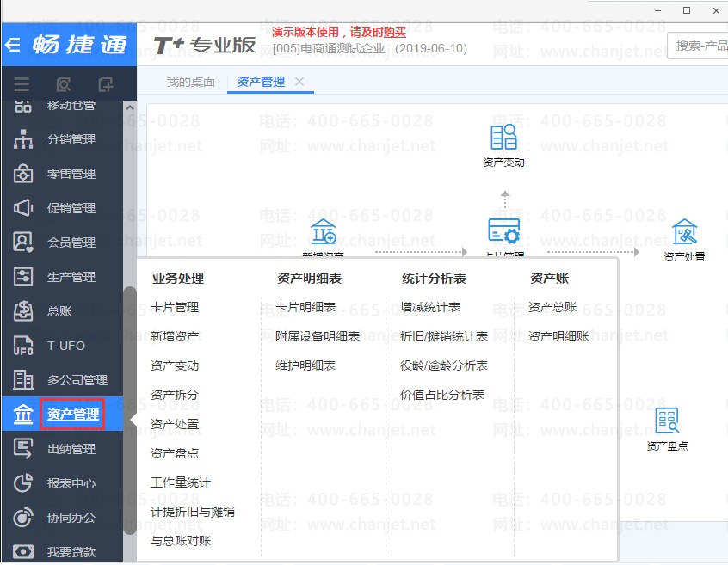Open the 总账 module icon
The height and width of the screenshot is (565, 728).
[22, 310]
